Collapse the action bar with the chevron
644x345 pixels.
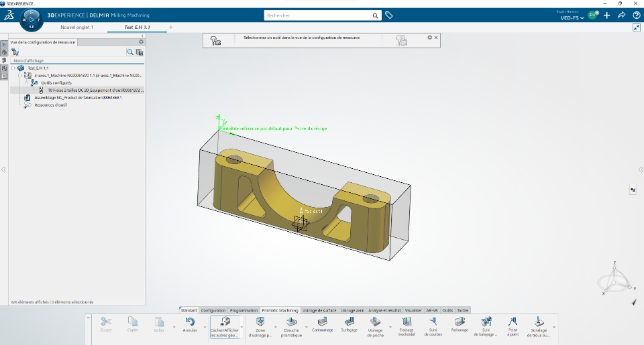tap(89, 317)
